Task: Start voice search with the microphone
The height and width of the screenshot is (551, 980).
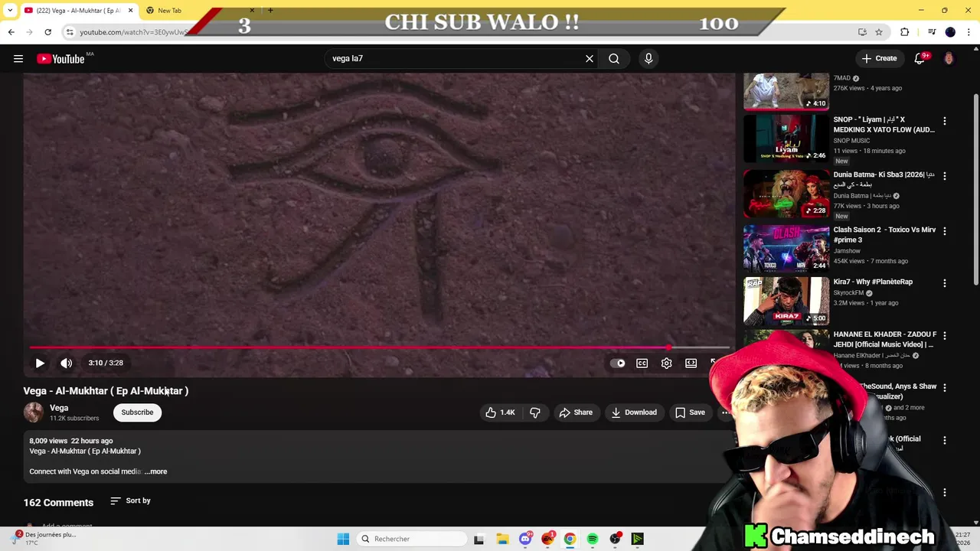Action: pos(648,58)
